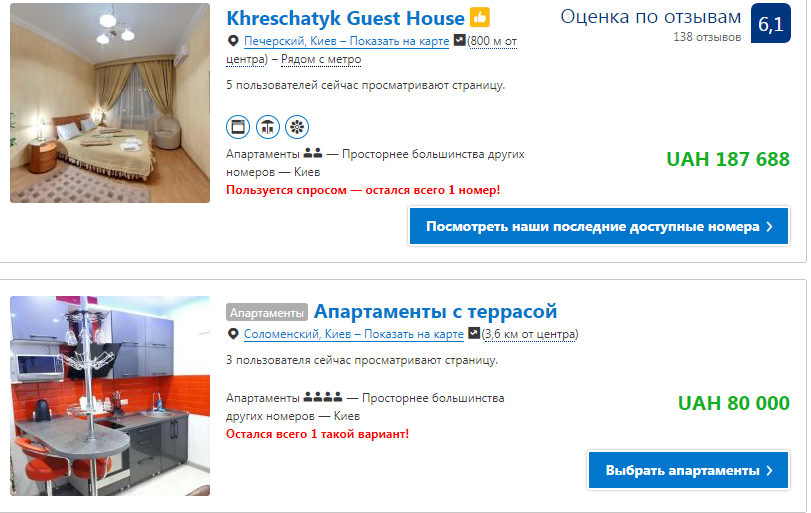Click Посмотреть наши последние доступные номера button
811x513 pixels.
pyautogui.click(x=599, y=226)
